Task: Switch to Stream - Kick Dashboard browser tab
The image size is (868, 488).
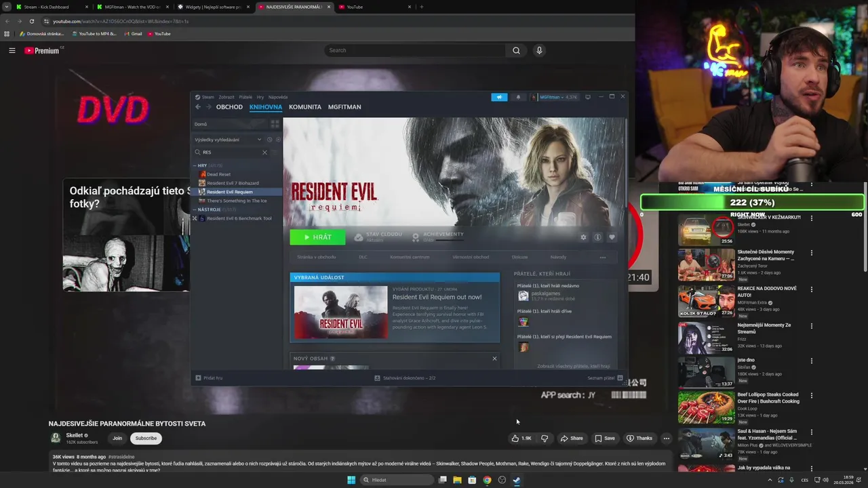Action: 52,7
